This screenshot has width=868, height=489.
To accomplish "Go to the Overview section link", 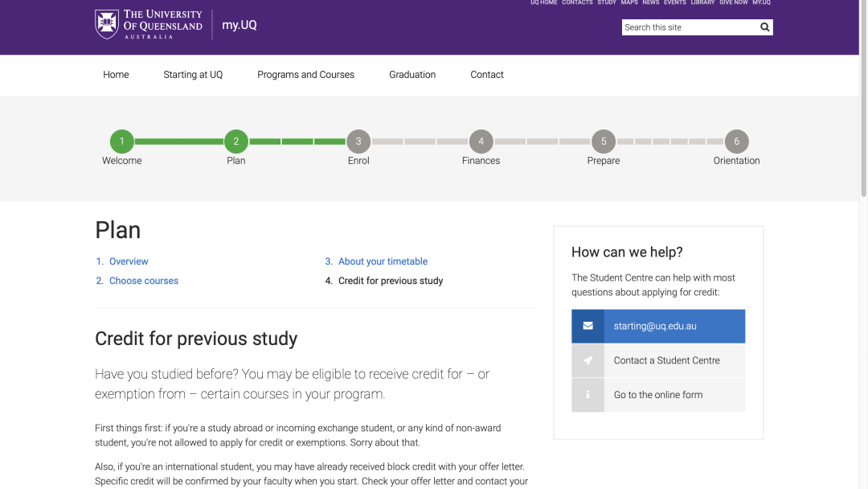I will [129, 261].
